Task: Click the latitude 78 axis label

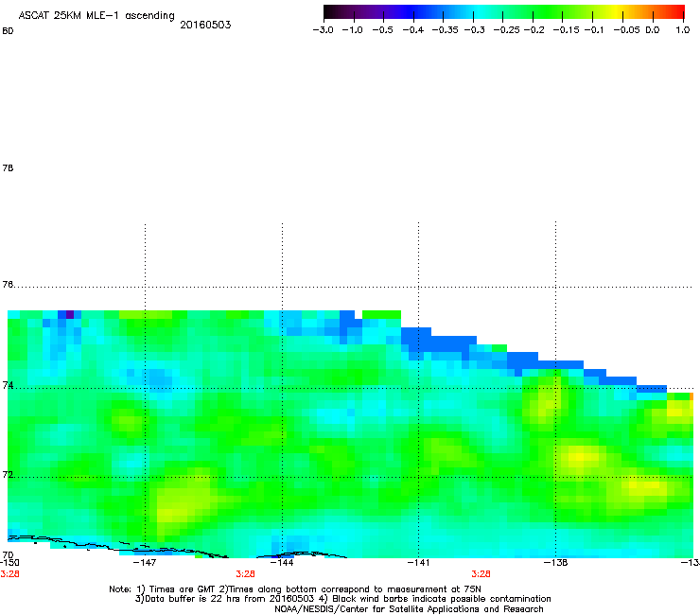Action: tap(8, 167)
